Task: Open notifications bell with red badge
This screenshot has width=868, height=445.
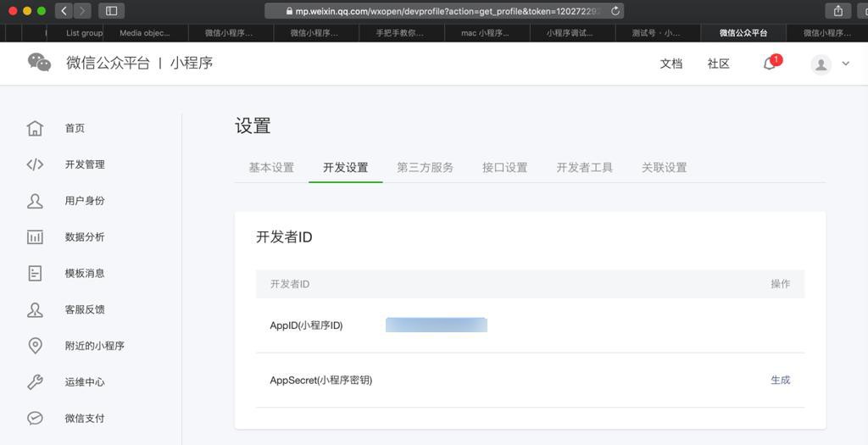Action: click(770, 64)
